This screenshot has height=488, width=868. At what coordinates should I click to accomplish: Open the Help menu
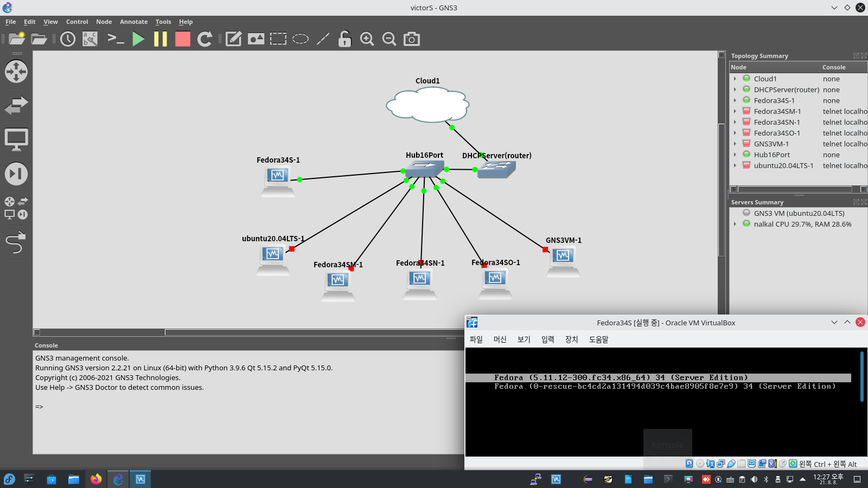(x=186, y=22)
